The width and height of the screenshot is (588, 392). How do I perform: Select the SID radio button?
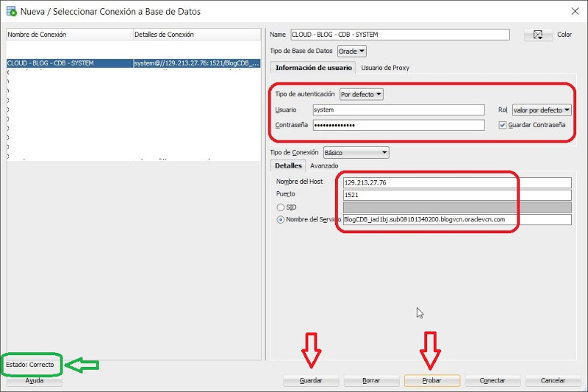coord(280,207)
